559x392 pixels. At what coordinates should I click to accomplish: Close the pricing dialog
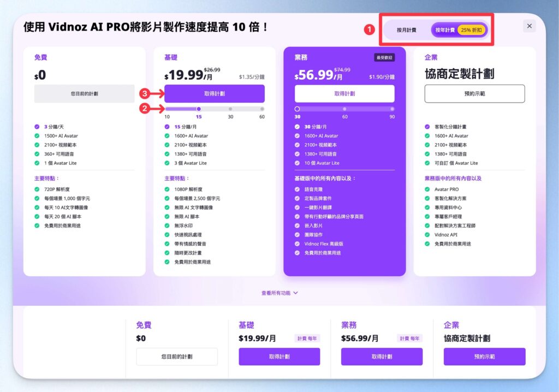[x=530, y=26]
